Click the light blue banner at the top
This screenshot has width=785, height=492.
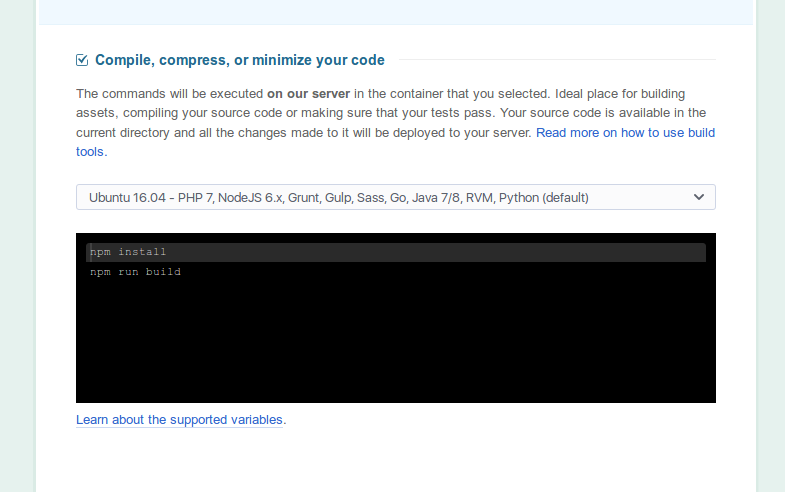pyautogui.click(x=395, y=11)
